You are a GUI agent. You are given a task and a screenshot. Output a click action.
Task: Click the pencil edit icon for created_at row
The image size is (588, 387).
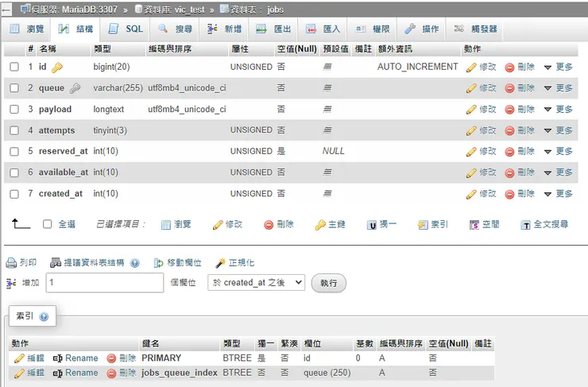tap(471, 195)
